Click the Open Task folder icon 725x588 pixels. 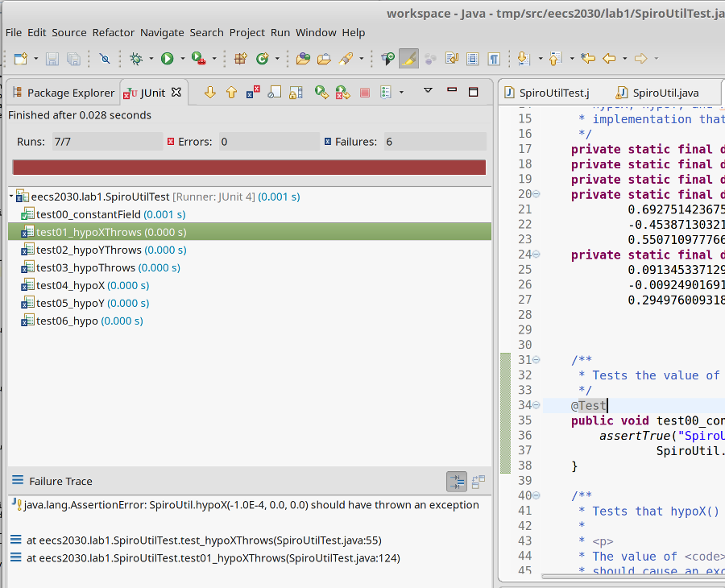pyautogui.click(x=324, y=59)
